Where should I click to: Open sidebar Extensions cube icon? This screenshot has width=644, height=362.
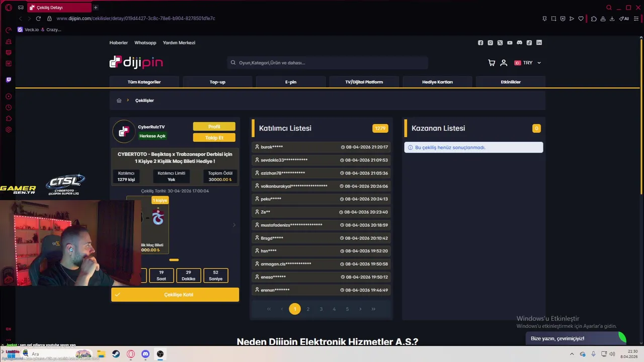[9, 119]
